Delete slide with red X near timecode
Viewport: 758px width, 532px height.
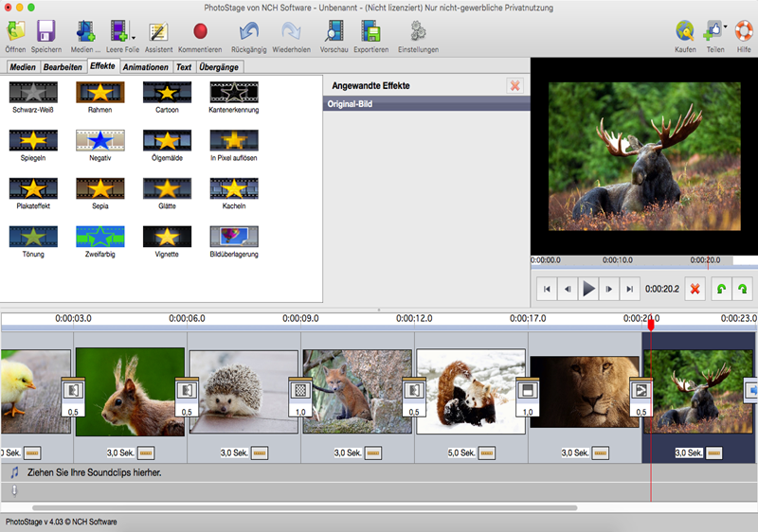[695, 289]
